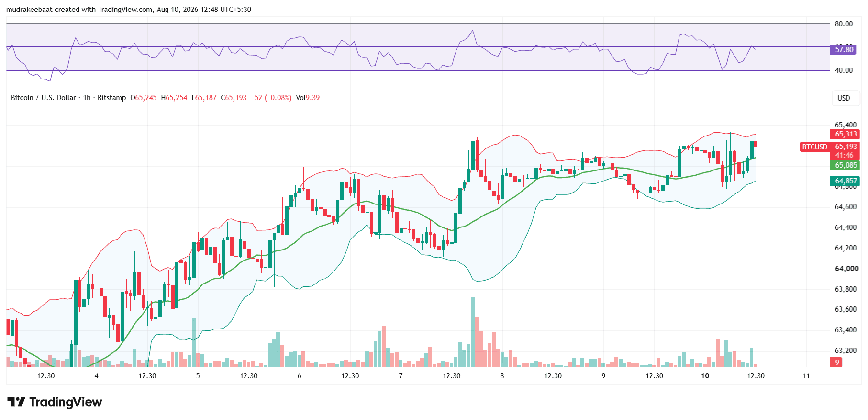Click the 64,400 price scale label

click(846, 227)
